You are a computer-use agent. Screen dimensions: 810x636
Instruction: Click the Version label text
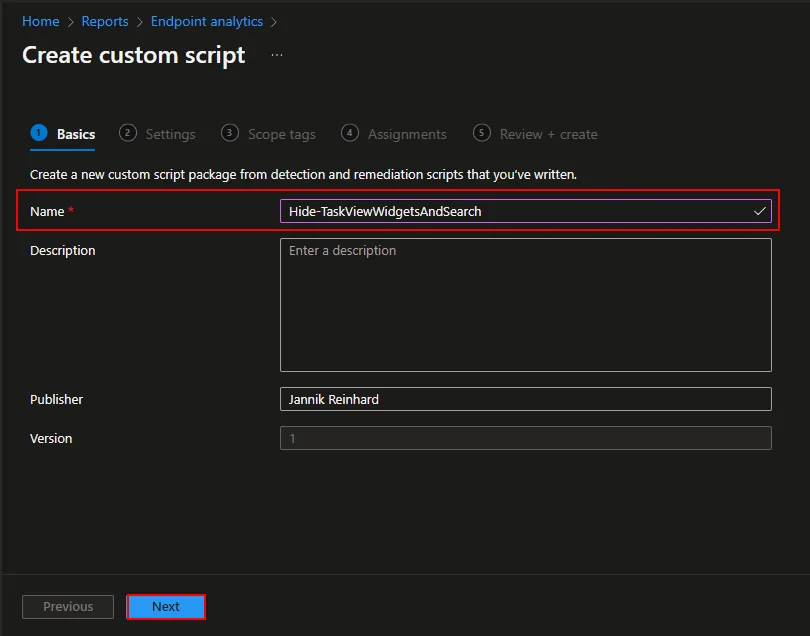click(51, 439)
